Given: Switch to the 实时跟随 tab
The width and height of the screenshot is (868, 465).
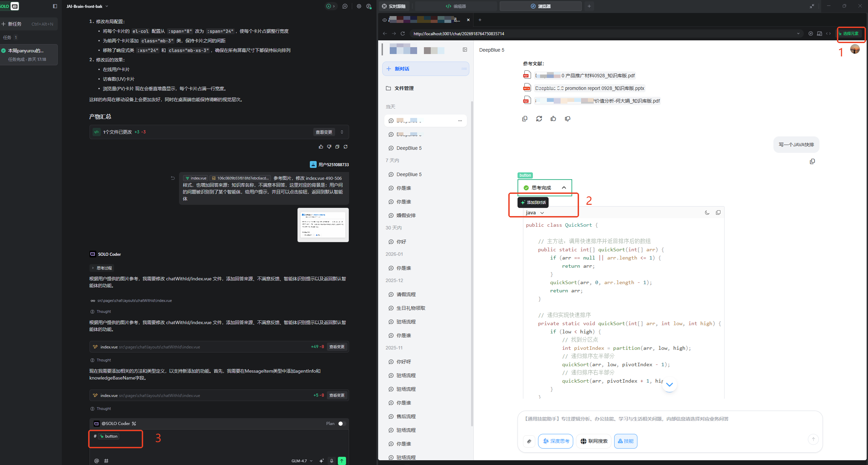Looking at the screenshot, I should click(x=394, y=6).
